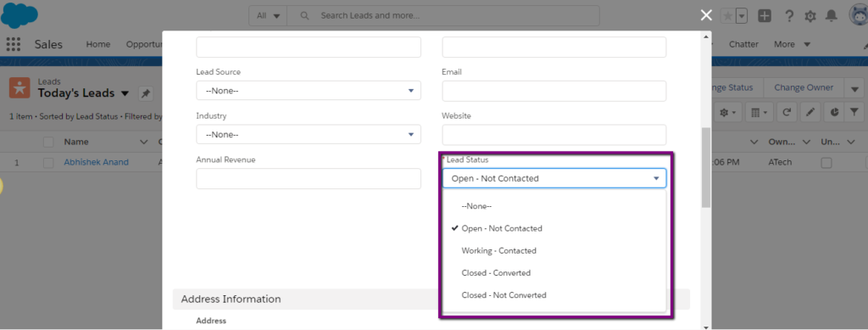The width and height of the screenshot is (868, 330).
Task: Click the Name column header
Action: (x=75, y=142)
